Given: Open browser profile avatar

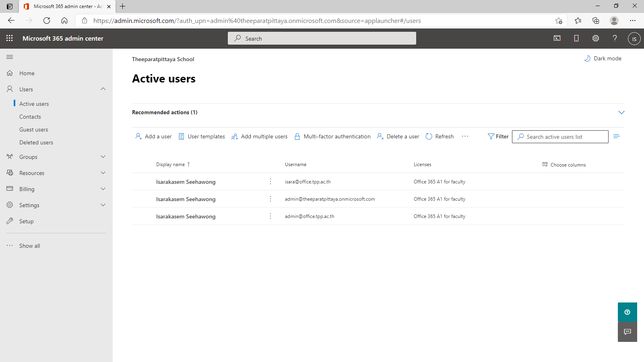Looking at the screenshot, I should pyautogui.click(x=614, y=21).
